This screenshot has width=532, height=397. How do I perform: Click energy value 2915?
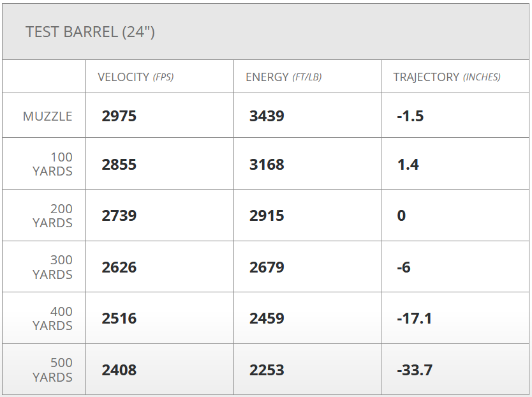[x=267, y=216]
